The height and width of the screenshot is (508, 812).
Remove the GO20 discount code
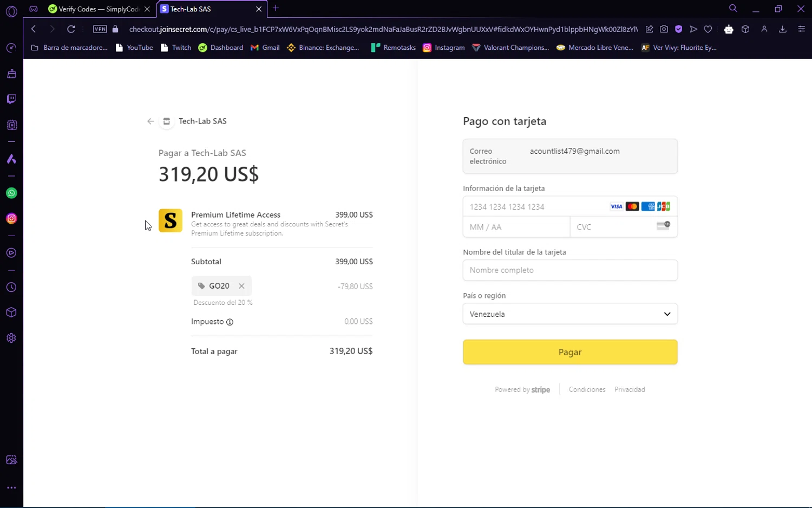tap(241, 286)
